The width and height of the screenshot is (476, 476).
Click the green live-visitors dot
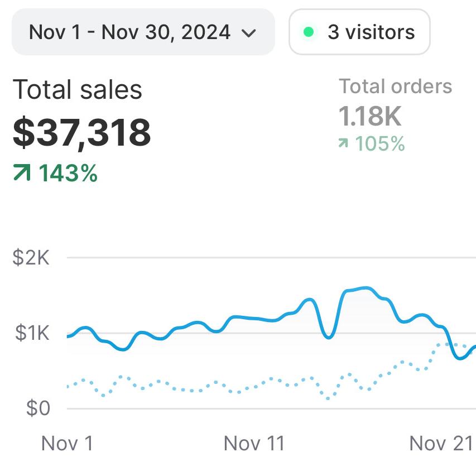click(308, 32)
